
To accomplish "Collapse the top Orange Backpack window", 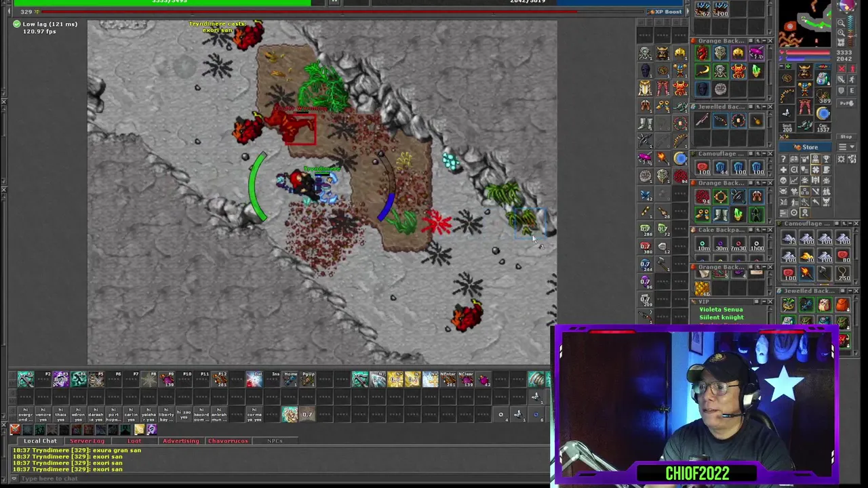I will click(764, 41).
